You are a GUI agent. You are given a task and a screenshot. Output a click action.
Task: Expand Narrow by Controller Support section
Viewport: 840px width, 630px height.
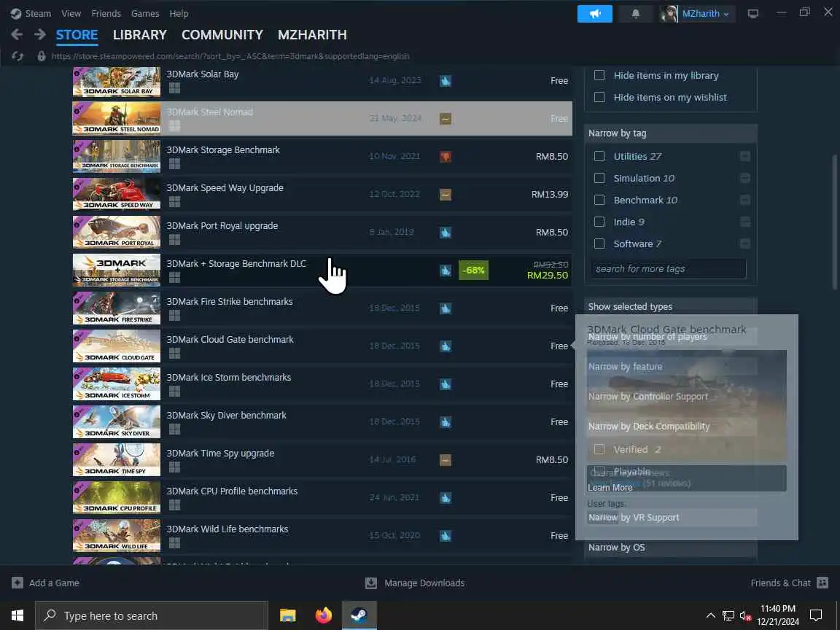point(671,397)
